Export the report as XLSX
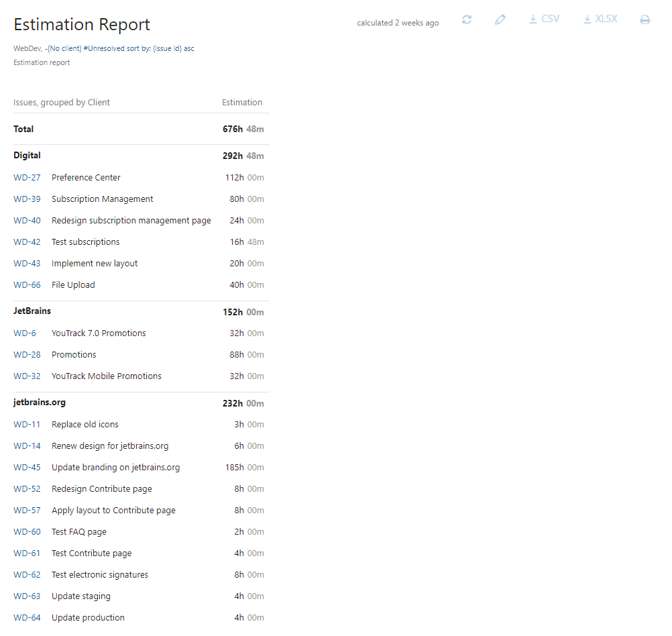The width and height of the screenshot is (672, 636). [600, 19]
